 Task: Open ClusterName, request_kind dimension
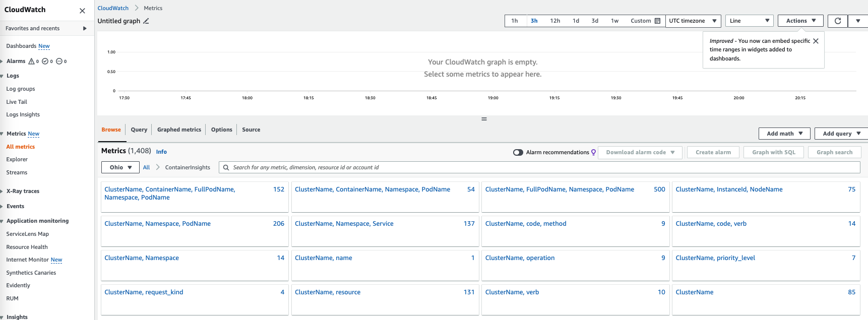coord(144,292)
